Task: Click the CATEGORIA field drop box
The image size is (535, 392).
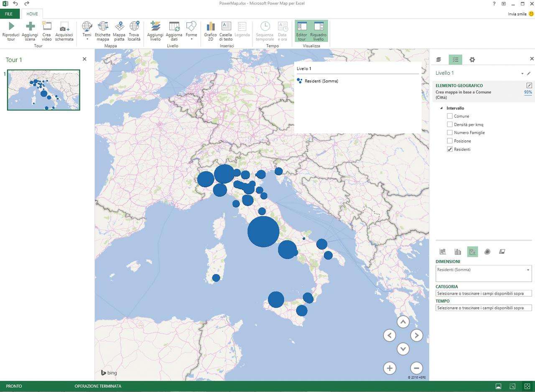Action: click(x=483, y=293)
